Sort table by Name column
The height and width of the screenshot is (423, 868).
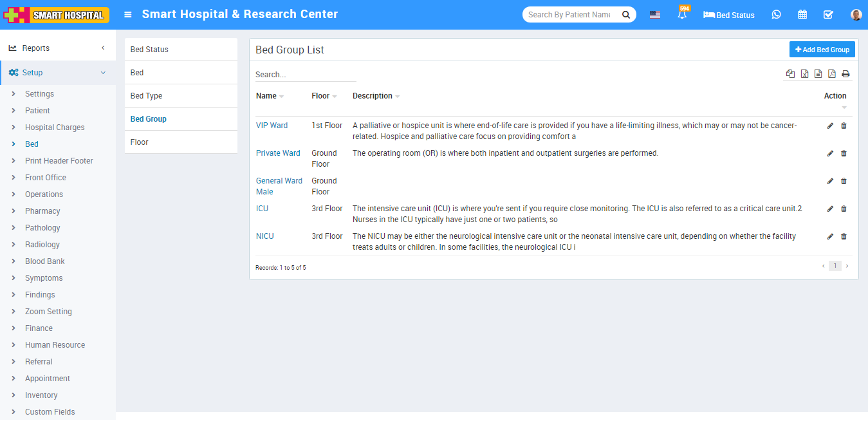[266, 96]
